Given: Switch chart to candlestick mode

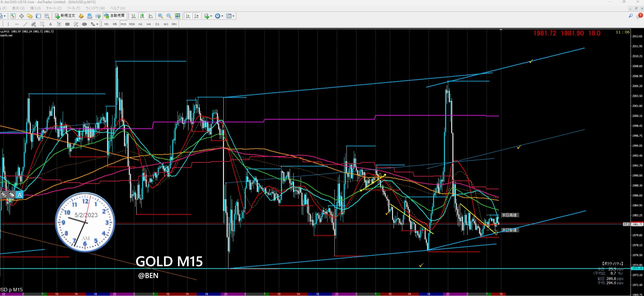Looking at the screenshot, I should 142,16.
